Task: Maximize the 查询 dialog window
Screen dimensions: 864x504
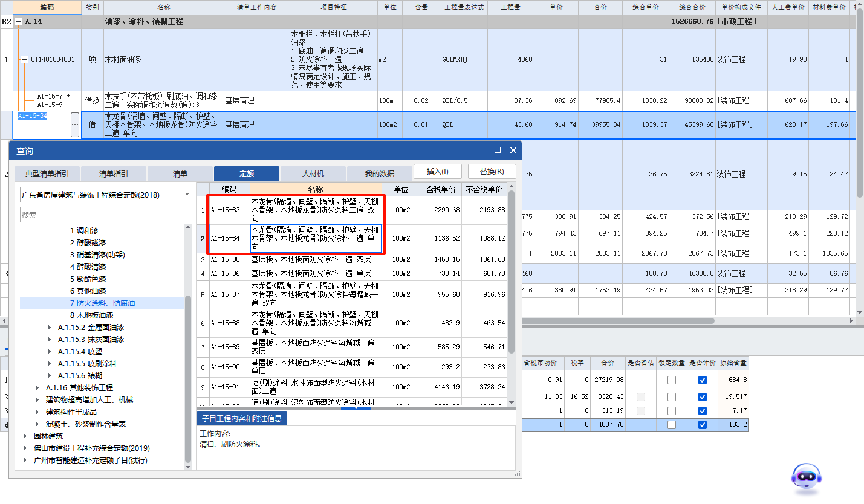Action: click(498, 150)
